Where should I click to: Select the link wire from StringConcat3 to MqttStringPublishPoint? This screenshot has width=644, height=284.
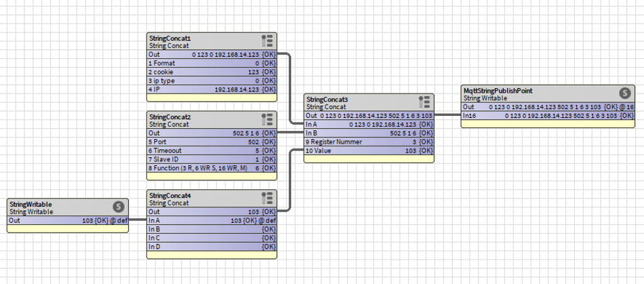[447, 115]
